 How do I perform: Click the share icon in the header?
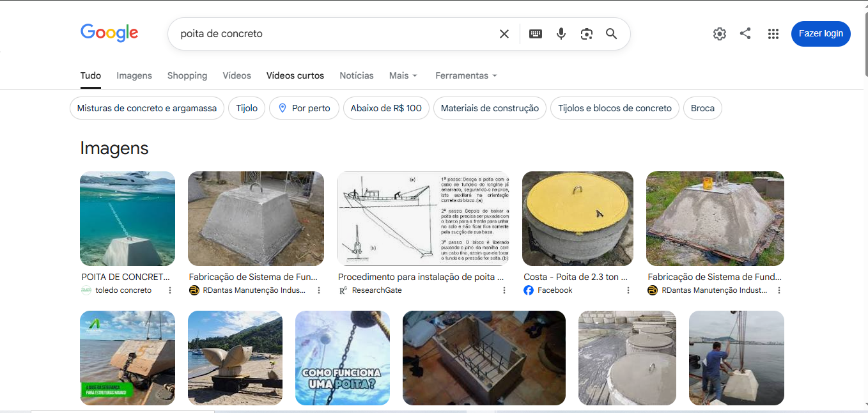(x=745, y=34)
